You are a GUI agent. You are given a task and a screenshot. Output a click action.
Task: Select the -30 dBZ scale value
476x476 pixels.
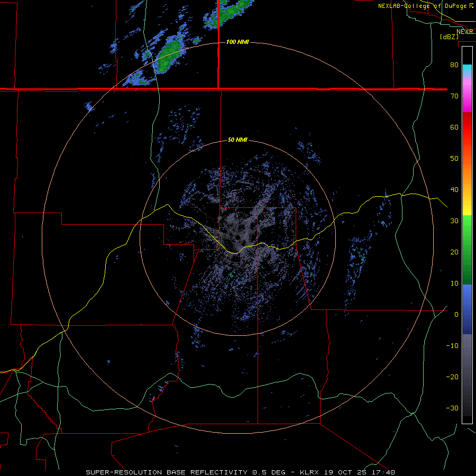[x=452, y=408]
